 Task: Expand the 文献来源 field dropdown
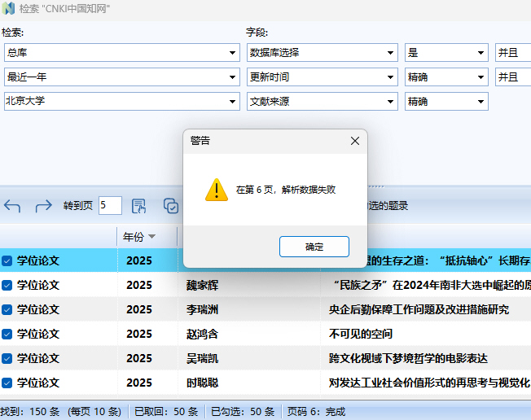click(x=391, y=102)
